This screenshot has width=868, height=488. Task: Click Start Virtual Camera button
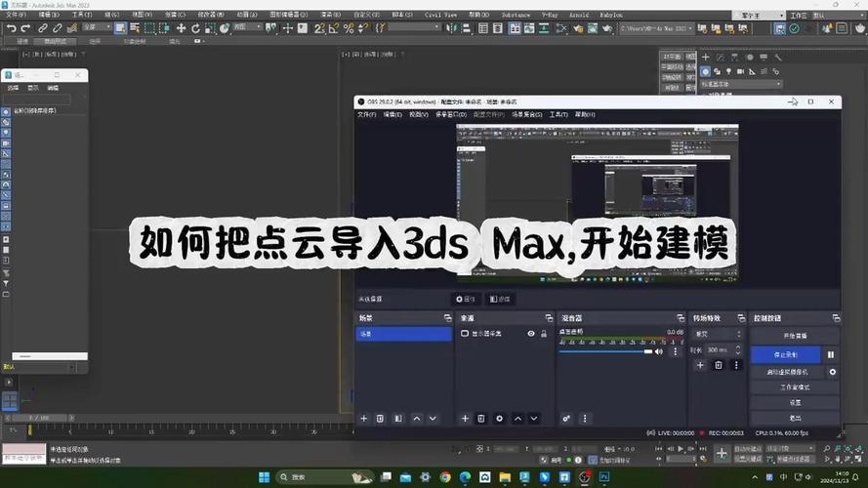787,373
